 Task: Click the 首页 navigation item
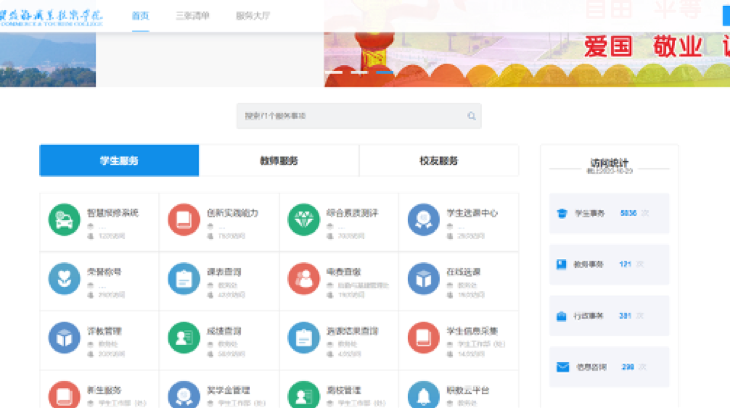(x=140, y=17)
